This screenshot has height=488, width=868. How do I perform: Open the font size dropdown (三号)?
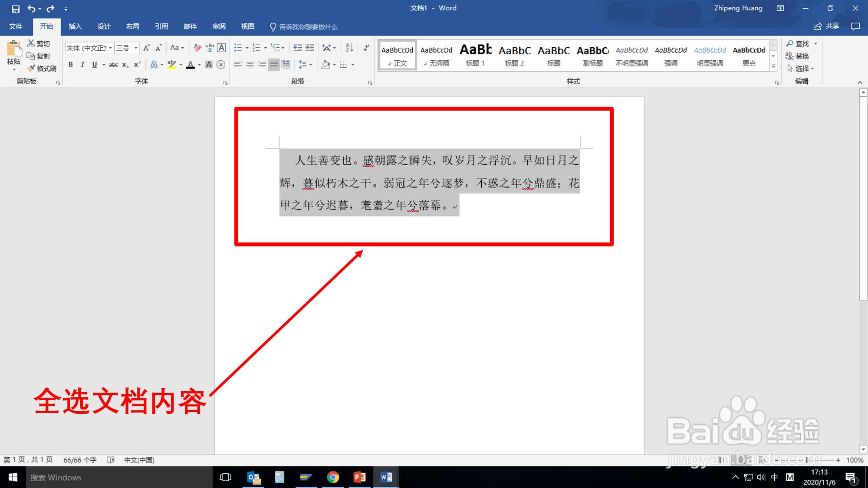point(136,48)
